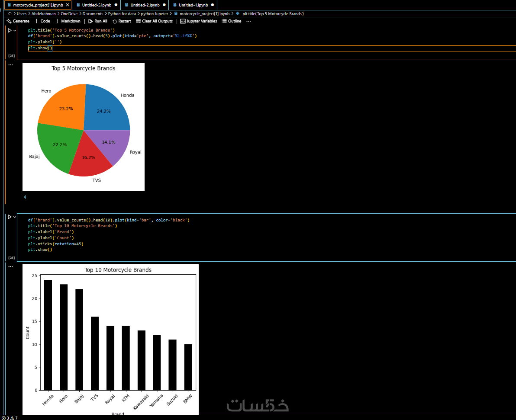Expand run options for pie chart cell
This screenshot has width=516, height=420.
[x=15, y=30]
